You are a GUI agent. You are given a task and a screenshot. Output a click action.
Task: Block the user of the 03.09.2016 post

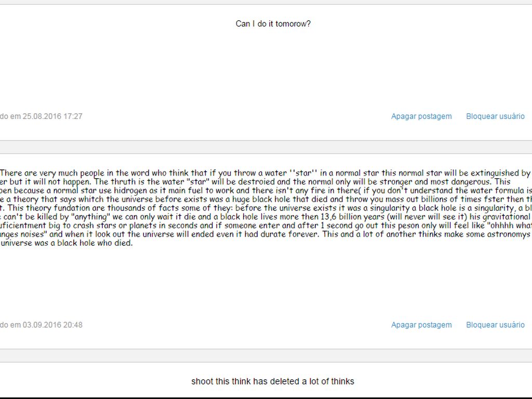click(x=495, y=325)
